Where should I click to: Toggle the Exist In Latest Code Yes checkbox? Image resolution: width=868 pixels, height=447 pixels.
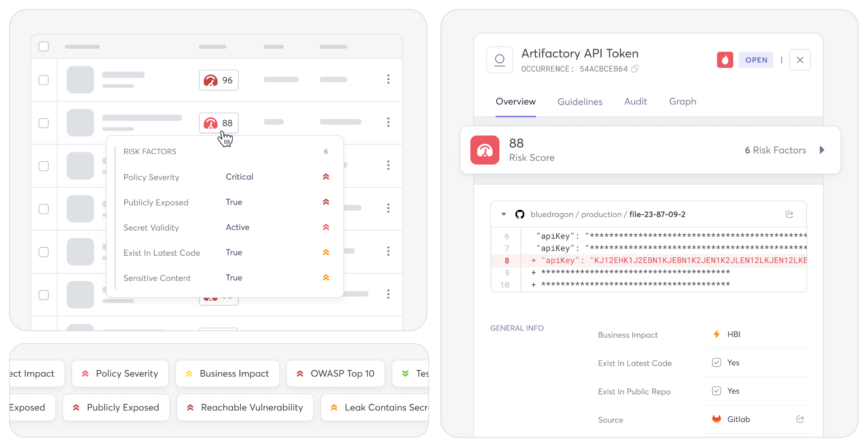tap(716, 363)
